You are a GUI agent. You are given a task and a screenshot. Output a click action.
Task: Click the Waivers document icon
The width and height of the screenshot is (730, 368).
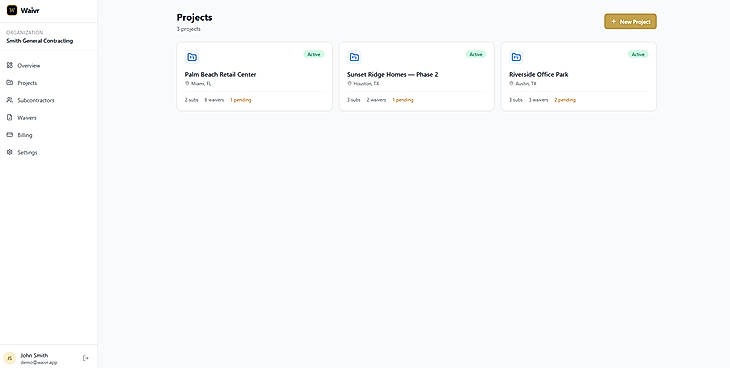coord(9,117)
